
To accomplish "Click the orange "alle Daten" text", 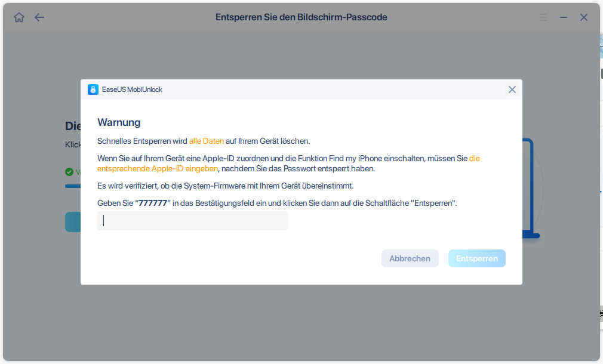I will pyautogui.click(x=207, y=141).
